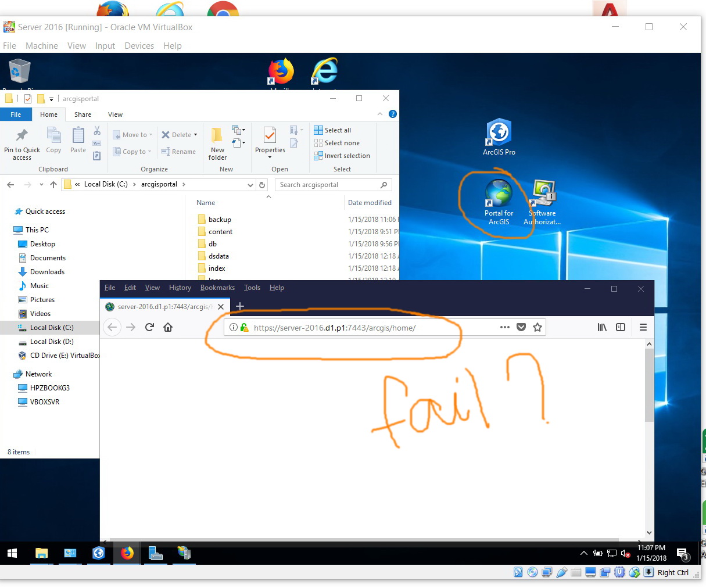Click the site info lock warning icon
706x588 pixels.
pyautogui.click(x=244, y=327)
